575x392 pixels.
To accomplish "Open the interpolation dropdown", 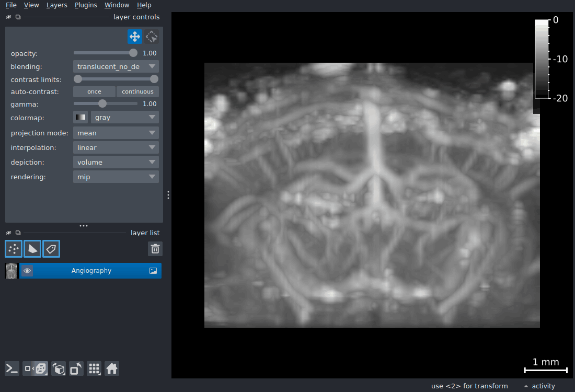I will pyautogui.click(x=116, y=147).
